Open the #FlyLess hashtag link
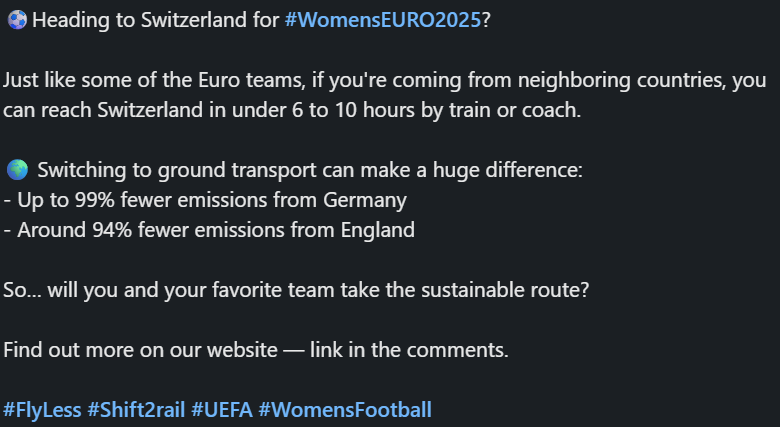This screenshot has height=427, width=780. tap(42, 409)
